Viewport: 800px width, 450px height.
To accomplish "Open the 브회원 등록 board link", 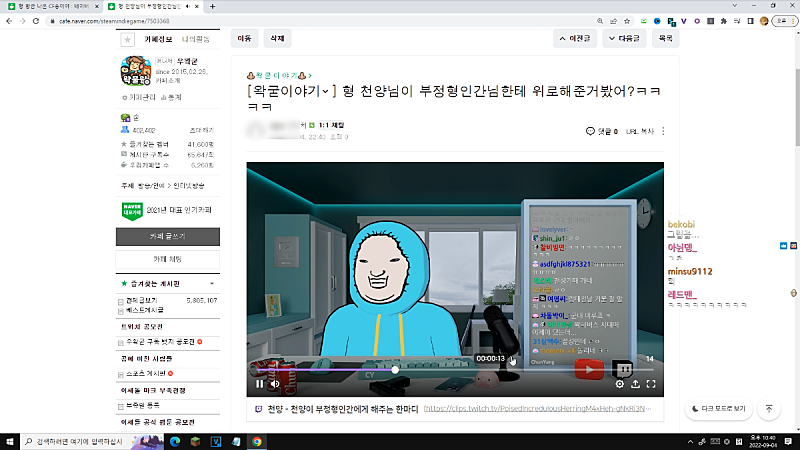I will point(143,406).
